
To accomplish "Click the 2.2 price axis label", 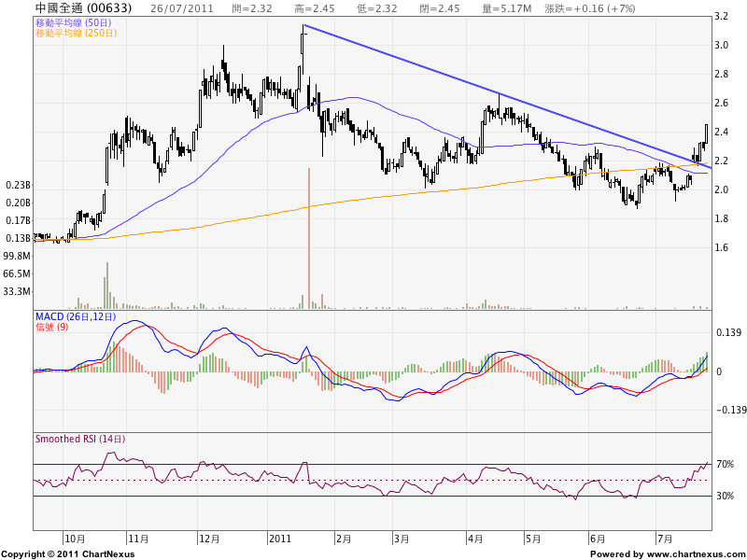I will (721, 161).
